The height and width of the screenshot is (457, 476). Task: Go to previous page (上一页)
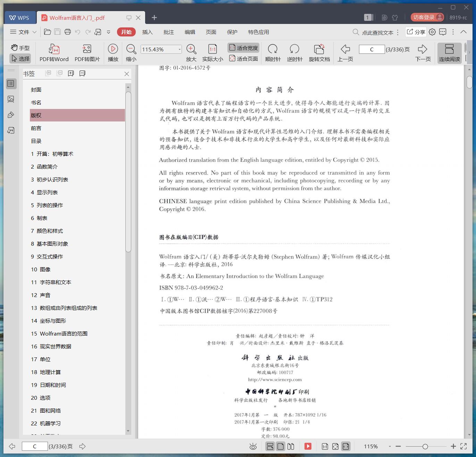tap(345, 53)
